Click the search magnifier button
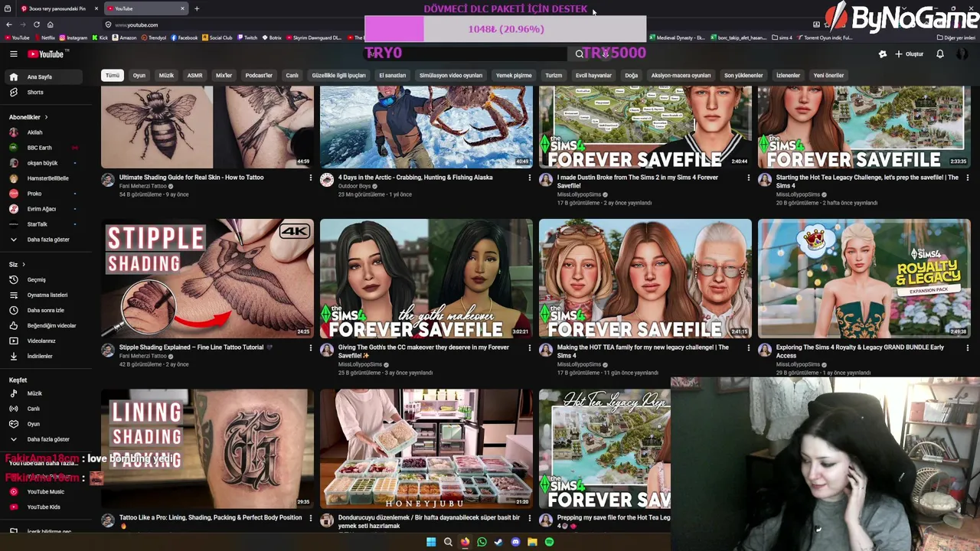Screen dimensions: 980x551 point(580,54)
